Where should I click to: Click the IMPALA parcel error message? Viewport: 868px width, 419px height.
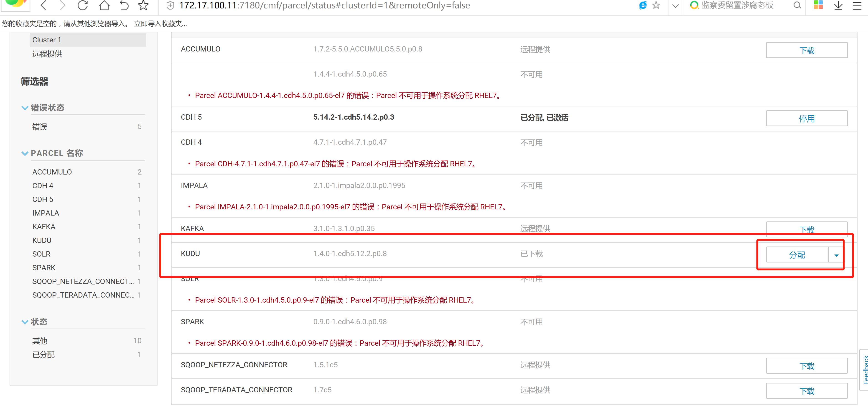click(x=351, y=207)
